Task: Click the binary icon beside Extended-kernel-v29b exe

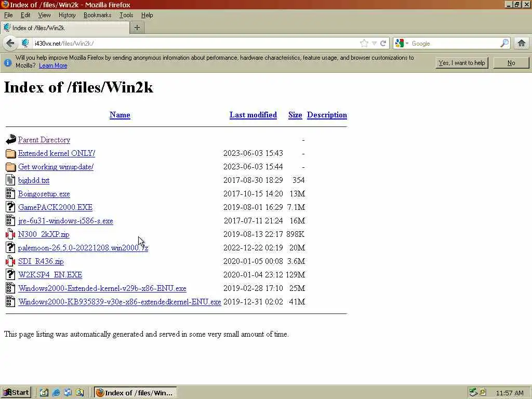Action: [10, 288]
